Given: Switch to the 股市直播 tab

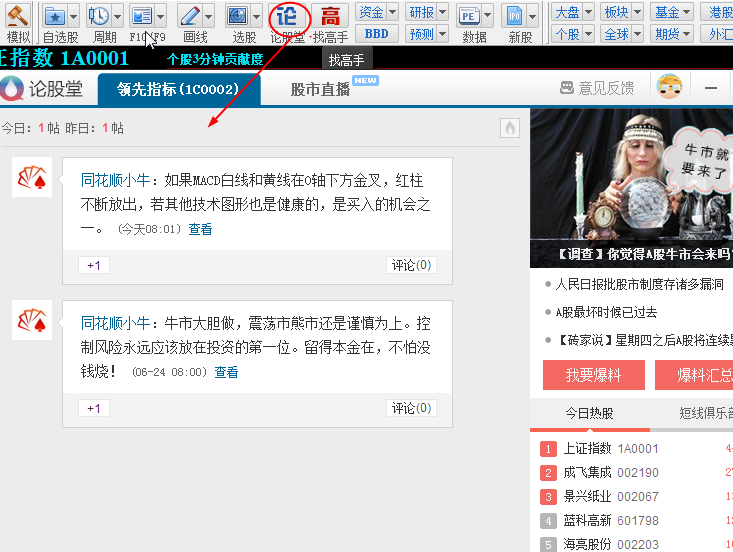Looking at the screenshot, I should (x=320, y=89).
